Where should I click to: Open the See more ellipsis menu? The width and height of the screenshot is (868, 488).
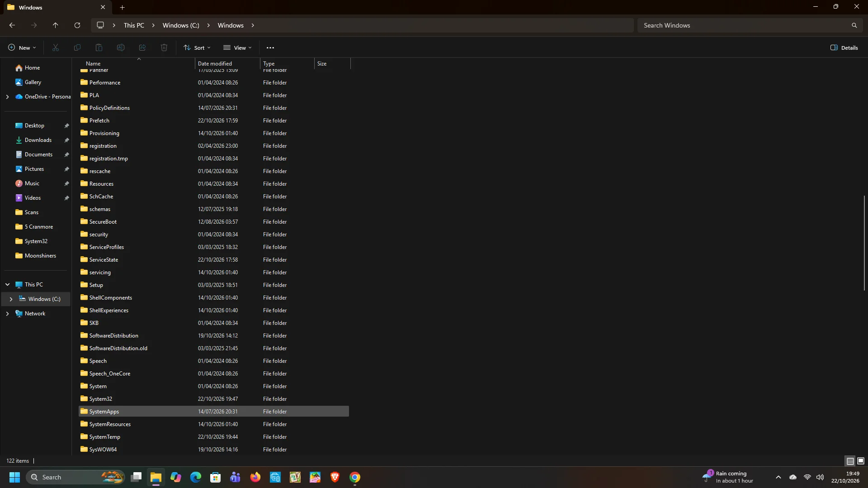tap(270, 47)
